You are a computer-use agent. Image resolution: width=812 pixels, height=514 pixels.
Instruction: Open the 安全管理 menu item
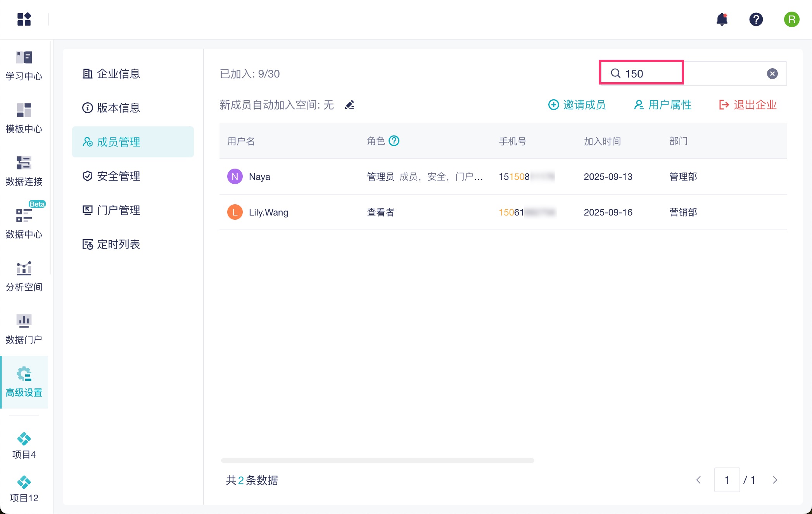(x=133, y=176)
